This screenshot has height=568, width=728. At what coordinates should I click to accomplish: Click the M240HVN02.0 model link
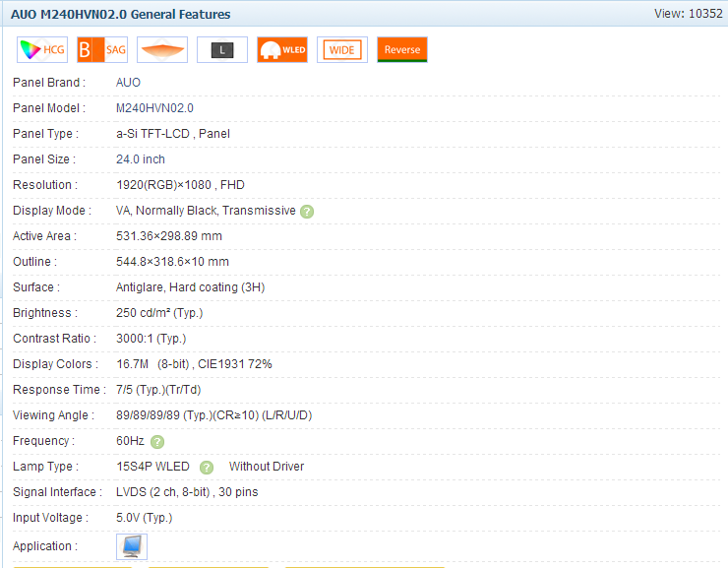(x=154, y=108)
